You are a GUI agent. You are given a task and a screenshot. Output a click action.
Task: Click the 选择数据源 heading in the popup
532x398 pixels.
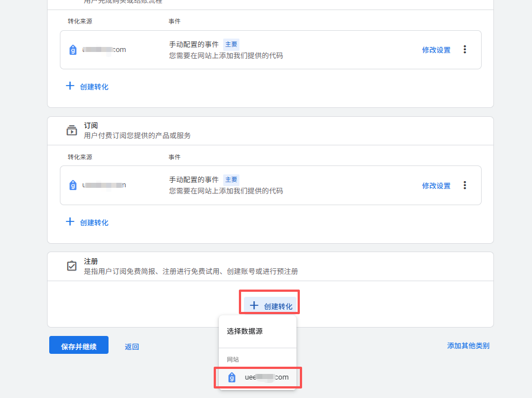click(x=244, y=331)
